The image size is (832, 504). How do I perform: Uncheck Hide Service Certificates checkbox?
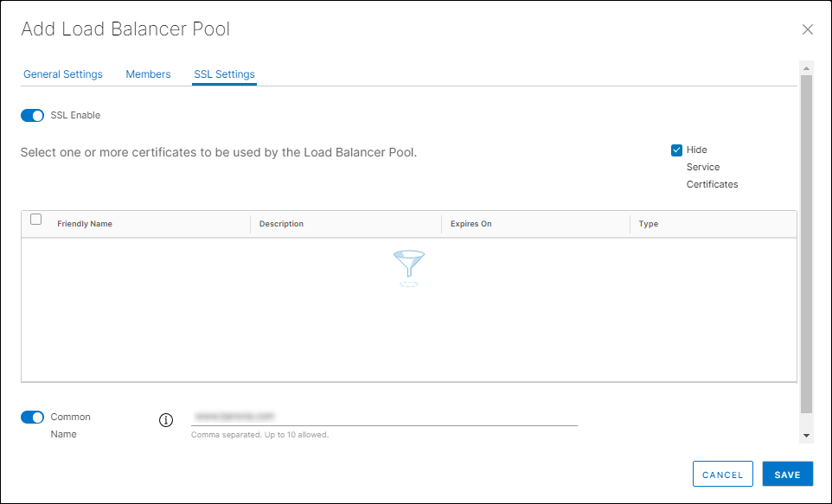676,150
